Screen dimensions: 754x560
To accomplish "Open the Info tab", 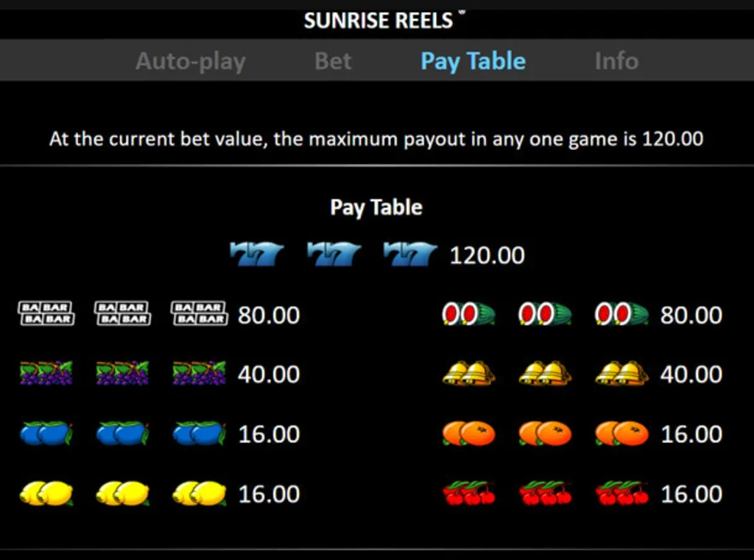I will pyautogui.click(x=616, y=61).
